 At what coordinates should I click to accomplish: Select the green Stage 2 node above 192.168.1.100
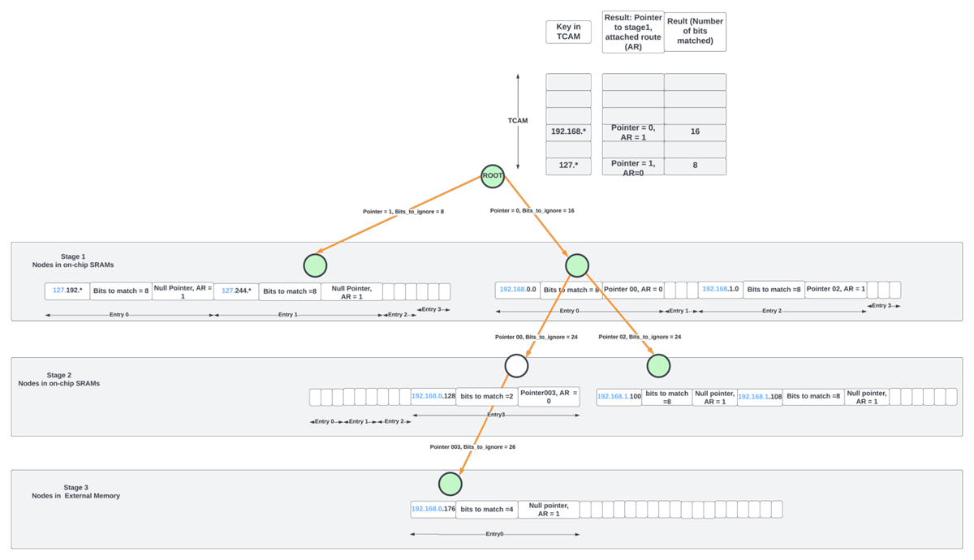pos(658,365)
